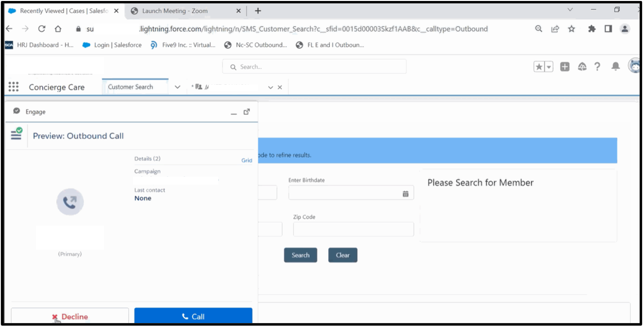Share this page via share icon
The image size is (644, 326).
tap(555, 29)
